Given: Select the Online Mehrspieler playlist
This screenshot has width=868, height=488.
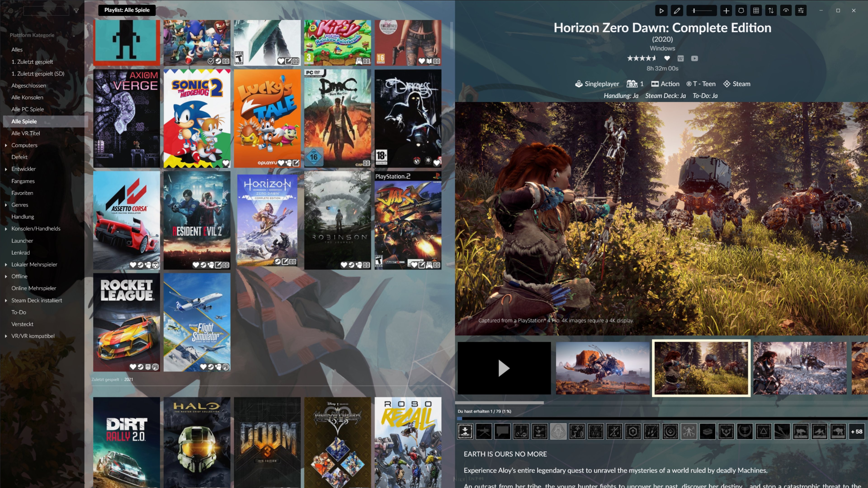Looking at the screenshot, I should point(34,288).
